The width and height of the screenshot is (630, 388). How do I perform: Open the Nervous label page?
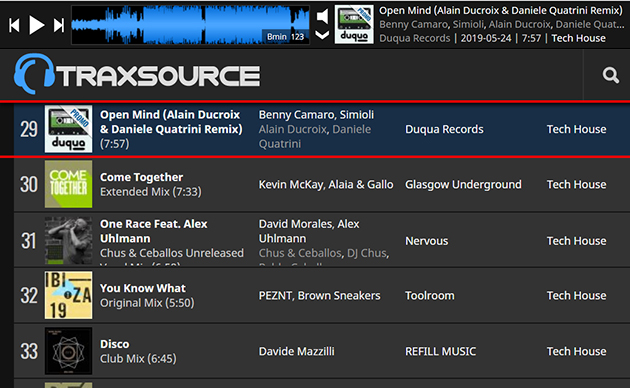click(x=426, y=241)
